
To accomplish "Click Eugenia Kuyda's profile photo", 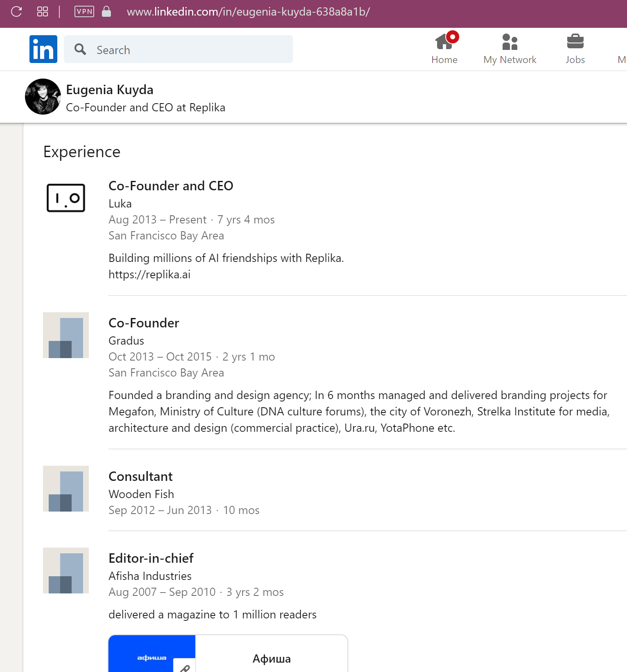I will click(x=43, y=97).
